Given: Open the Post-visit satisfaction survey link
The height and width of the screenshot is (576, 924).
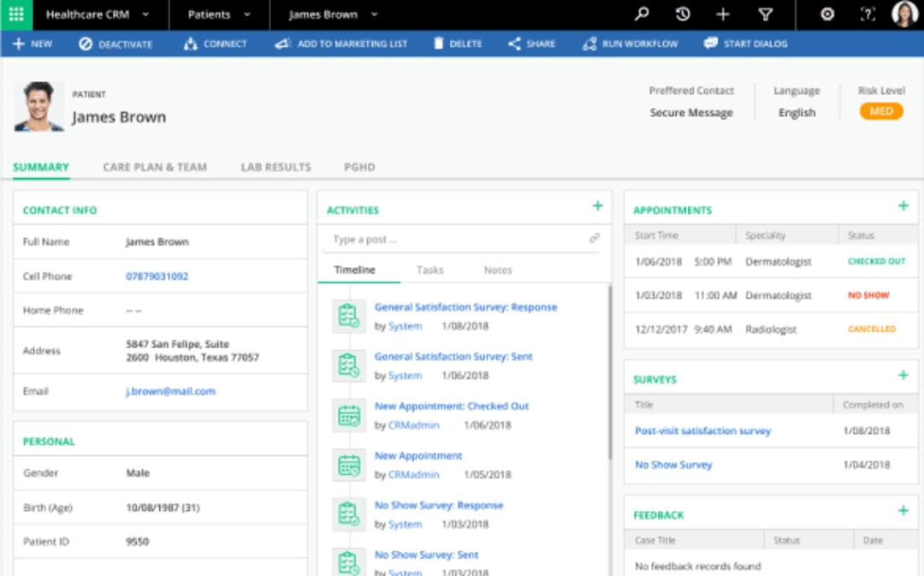Looking at the screenshot, I should [x=702, y=431].
